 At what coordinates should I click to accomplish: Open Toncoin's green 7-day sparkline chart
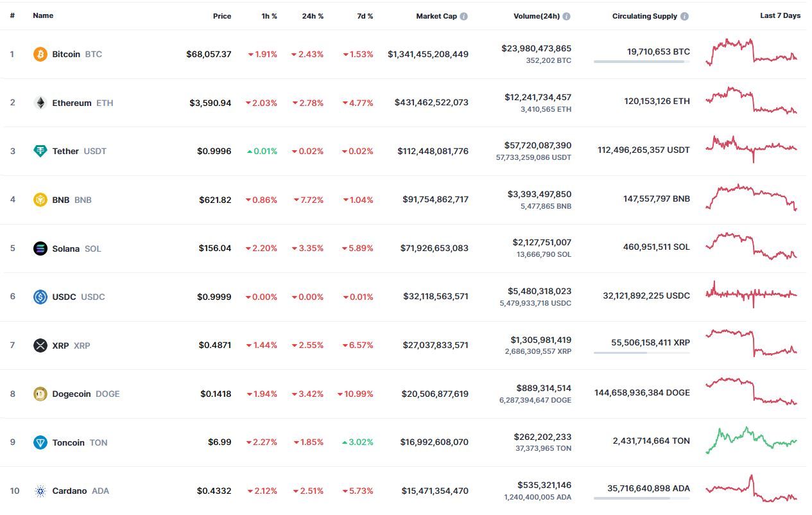point(752,441)
